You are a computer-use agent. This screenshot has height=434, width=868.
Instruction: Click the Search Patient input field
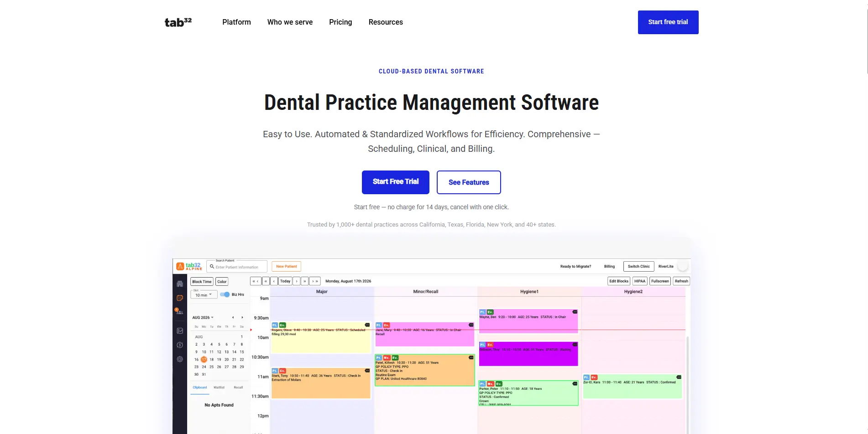tap(237, 266)
